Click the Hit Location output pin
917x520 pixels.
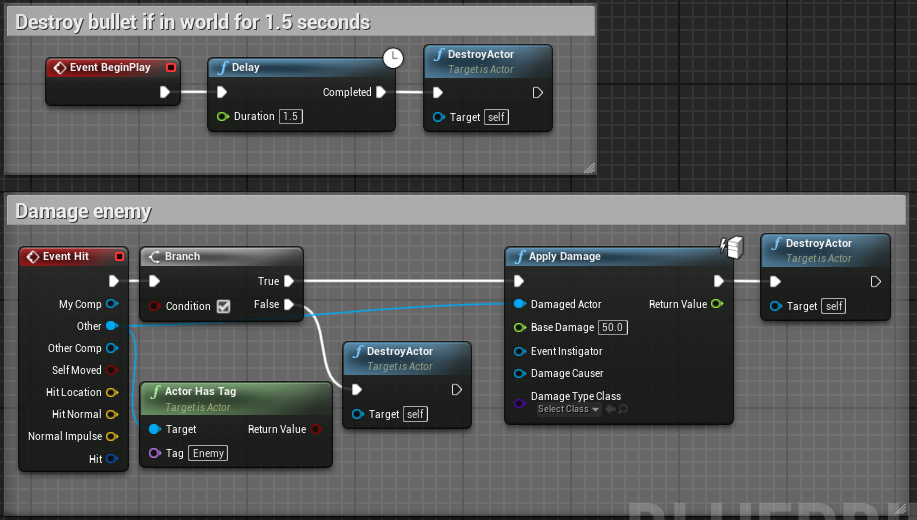[x=111, y=392]
